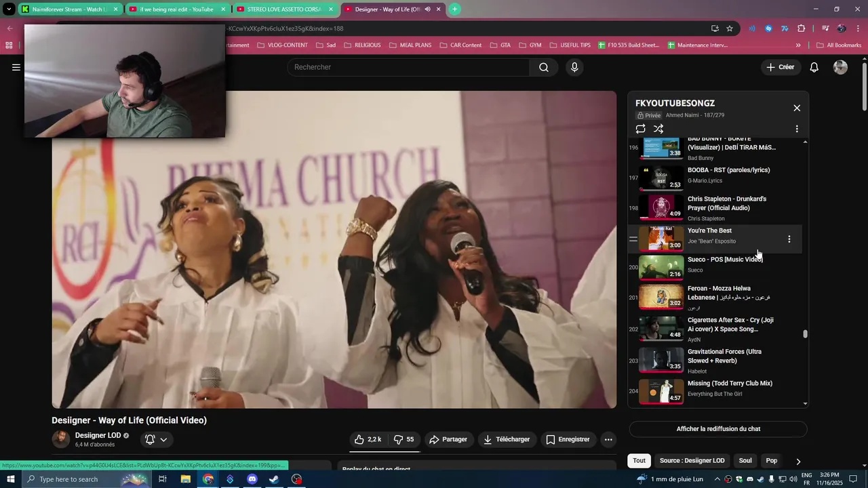
Task: Expand subscription notification bell dropdown
Action: coord(157,439)
